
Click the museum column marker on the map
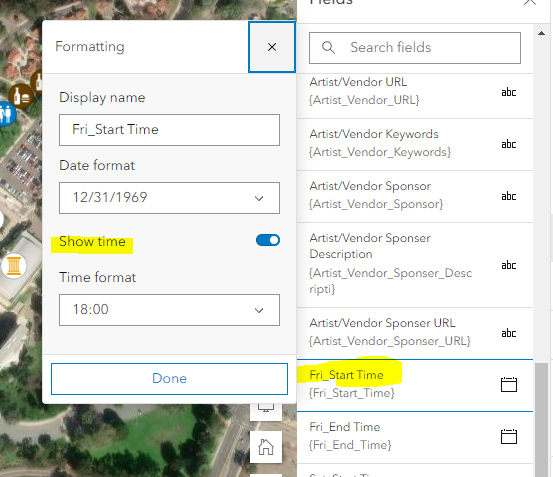(14, 265)
